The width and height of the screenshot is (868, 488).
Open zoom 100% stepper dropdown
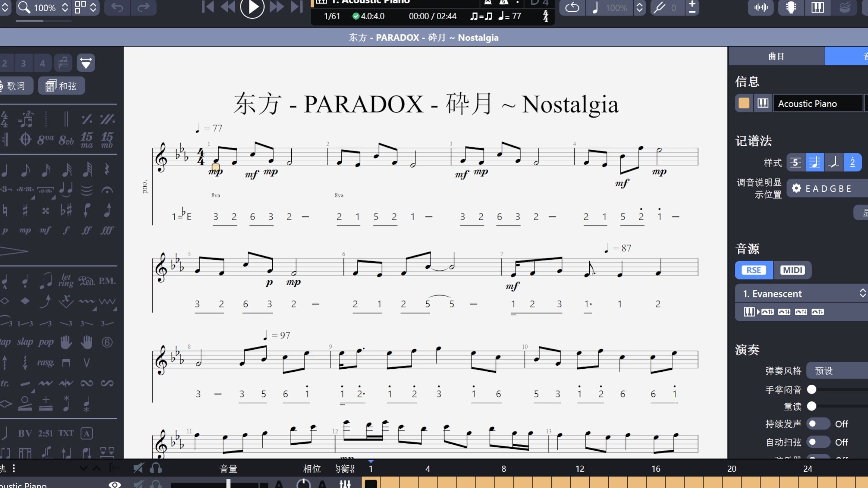pos(65,7)
